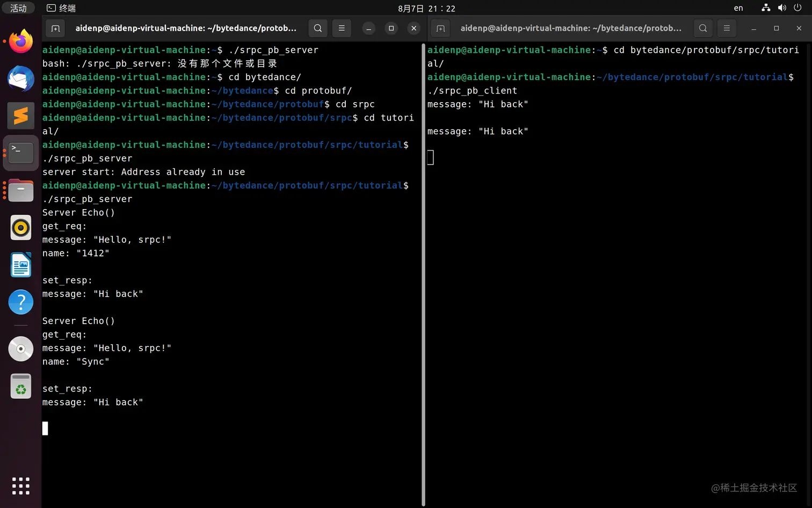Switch the 'en' input source indicator
Image resolution: width=812 pixels, height=508 pixels.
(738, 8)
